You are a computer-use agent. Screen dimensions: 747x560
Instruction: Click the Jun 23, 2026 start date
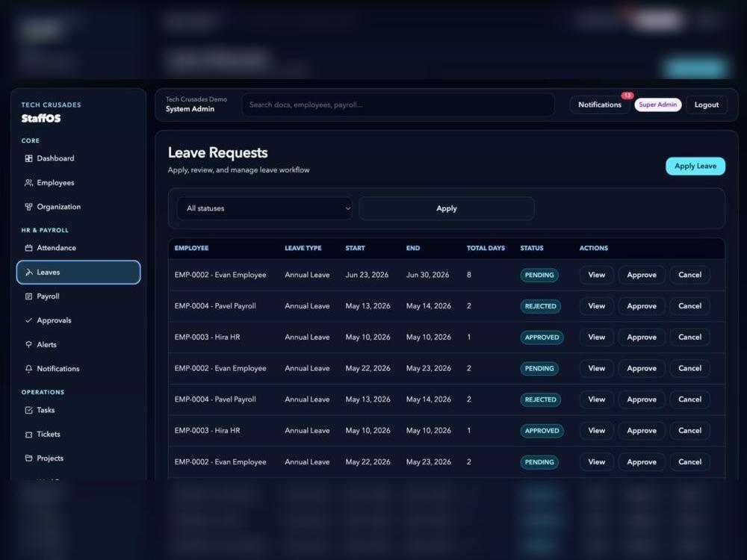click(367, 275)
